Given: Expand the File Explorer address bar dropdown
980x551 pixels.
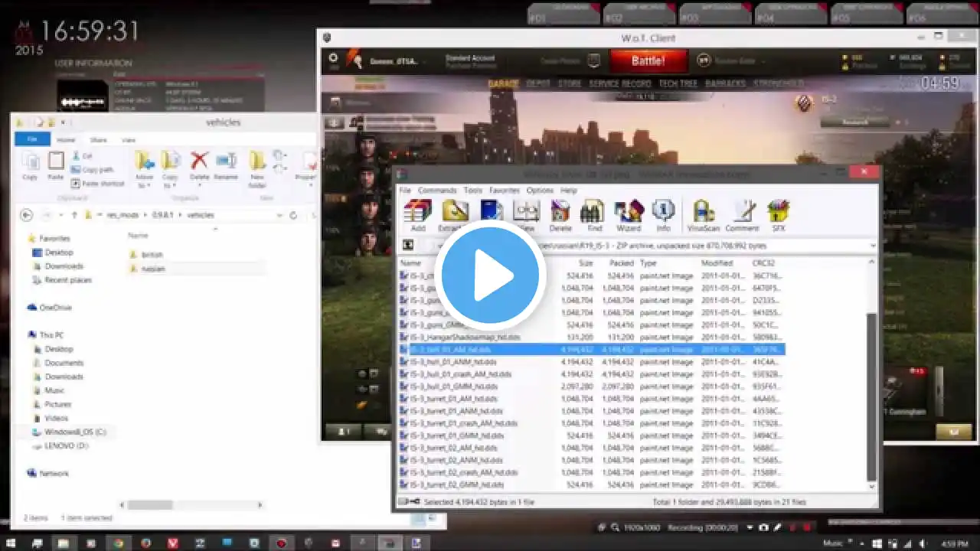Looking at the screenshot, I should (x=279, y=215).
